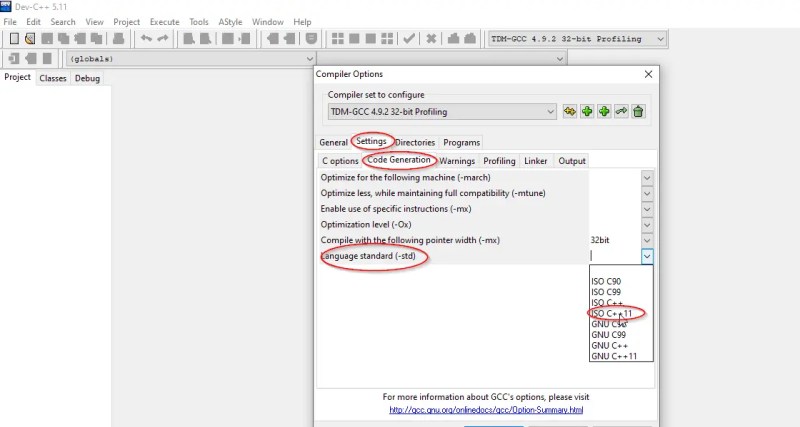Switch to the Output tab
Screen dimensions: 800x427
(x=571, y=161)
